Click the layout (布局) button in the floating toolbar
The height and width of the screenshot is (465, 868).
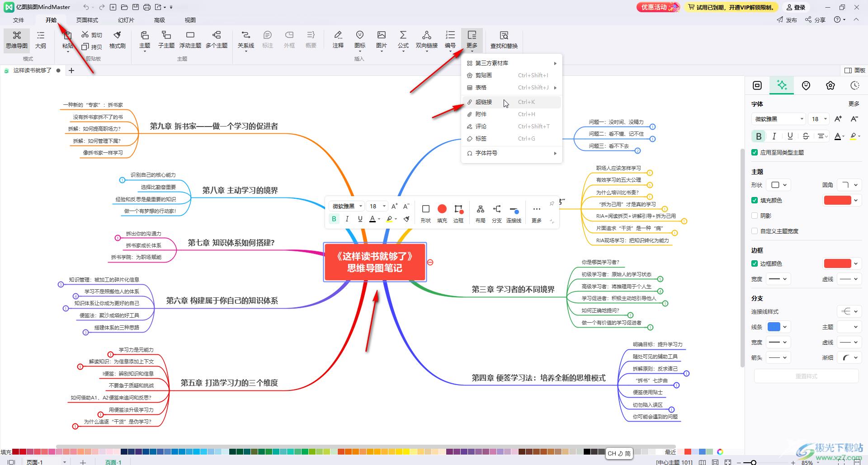tap(480, 213)
